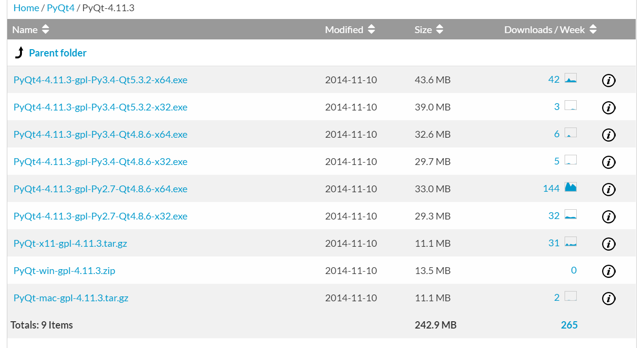Click the modified date of PyQt-mac-gpl-4.11.3.tar.gz
Image resolution: width=644 pixels, height=348 pixels.
(351, 298)
